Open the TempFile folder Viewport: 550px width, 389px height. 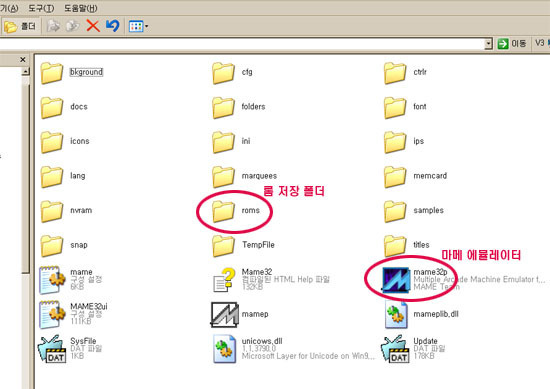243,245
